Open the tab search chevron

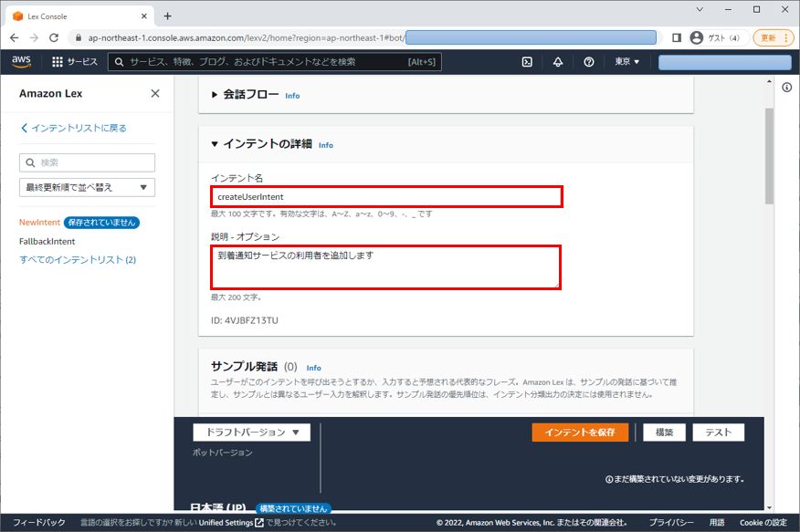pos(700,10)
